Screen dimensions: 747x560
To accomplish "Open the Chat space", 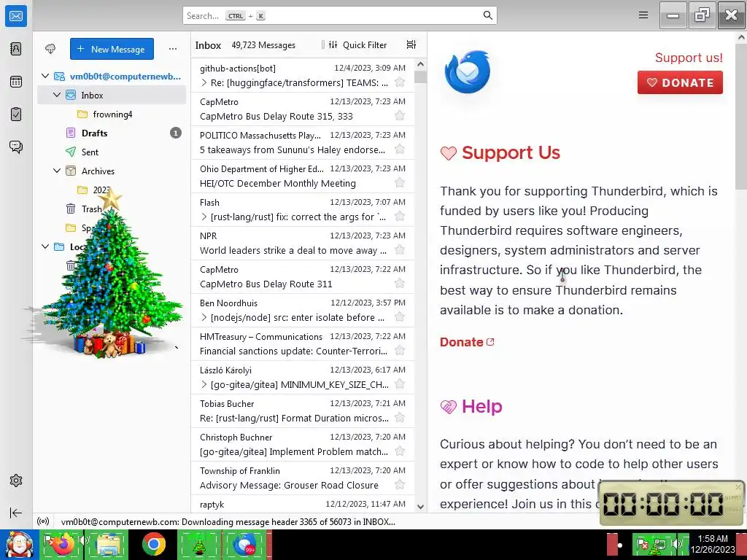I will [16, 147].
